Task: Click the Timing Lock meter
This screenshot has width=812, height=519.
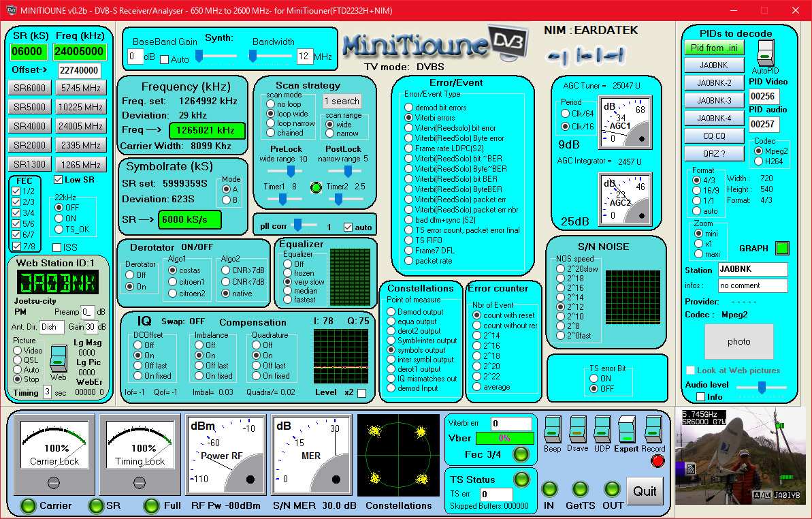Action: pyautogui.click(x=140, y=454)
